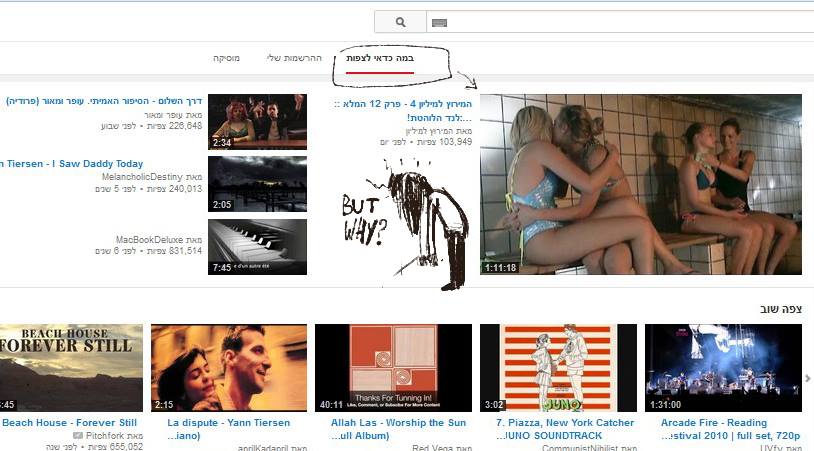The image size is (814, 451).
Task: Play the 2:05 dark landscape thumbnail
Action: point(257,184)
